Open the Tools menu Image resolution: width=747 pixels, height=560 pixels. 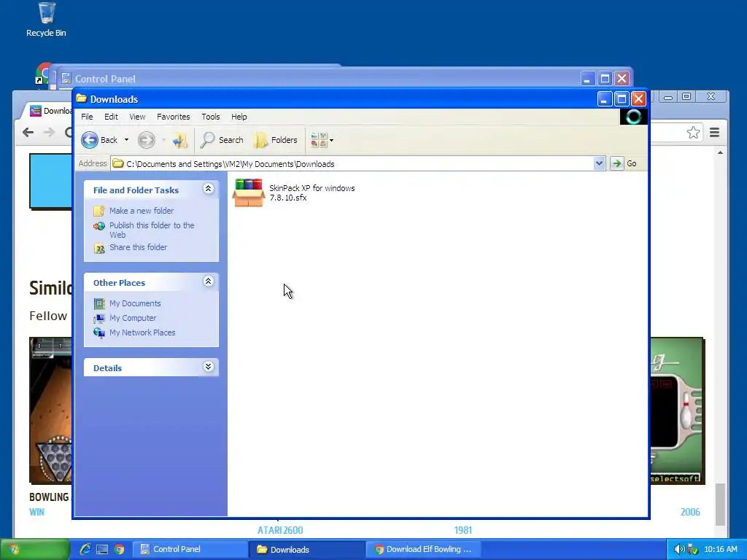click(211, 117)
